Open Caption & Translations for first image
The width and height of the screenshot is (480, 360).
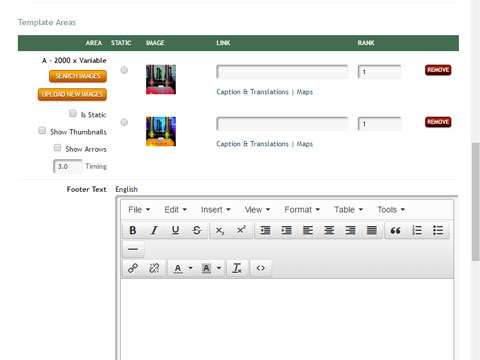pyautogui.click(x=252, y=92)
